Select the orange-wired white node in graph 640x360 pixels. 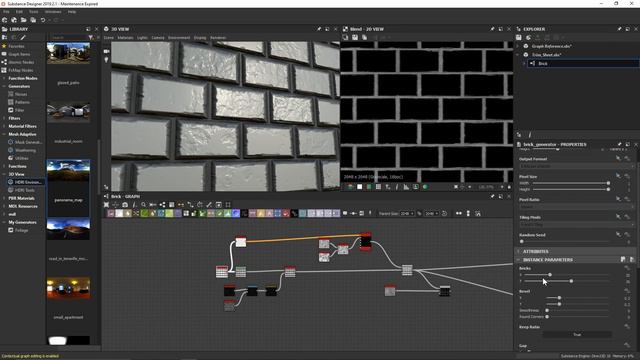tap(241, 242)
